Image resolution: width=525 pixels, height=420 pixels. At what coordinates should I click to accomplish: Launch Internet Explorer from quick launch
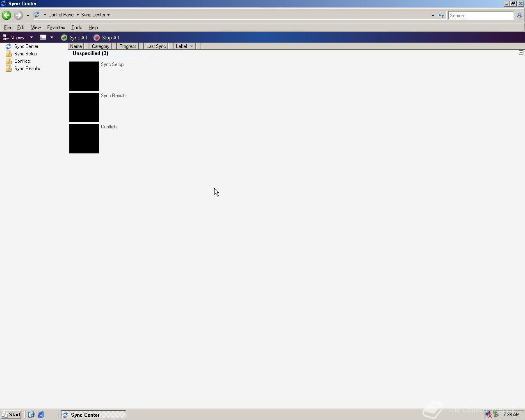[41, 415]
